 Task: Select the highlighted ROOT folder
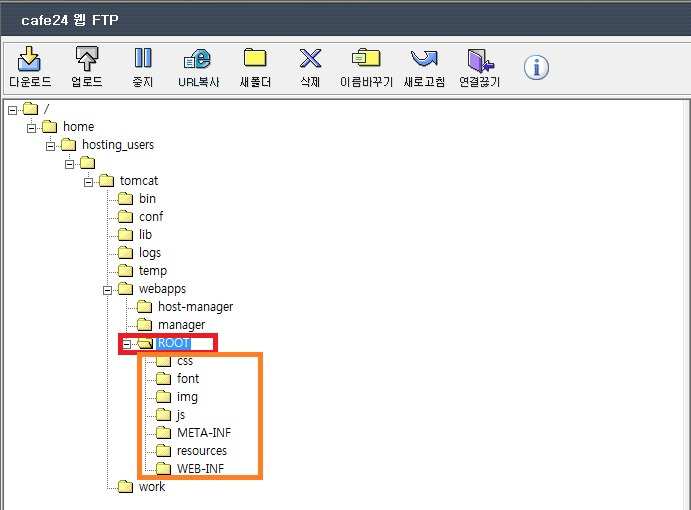[x=174, y=343]
